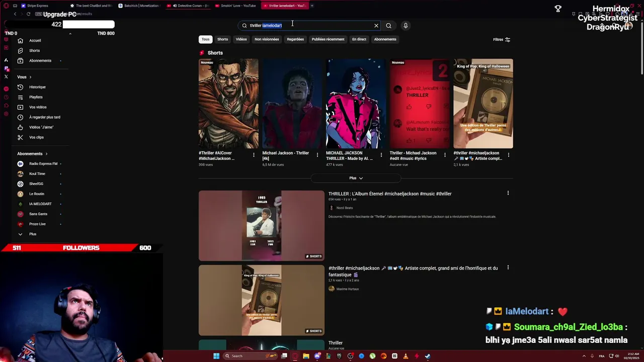This screenshot has width=644, height=362.
Task: Select the Regardées filter chip
Action: click(x=295, y=39)
